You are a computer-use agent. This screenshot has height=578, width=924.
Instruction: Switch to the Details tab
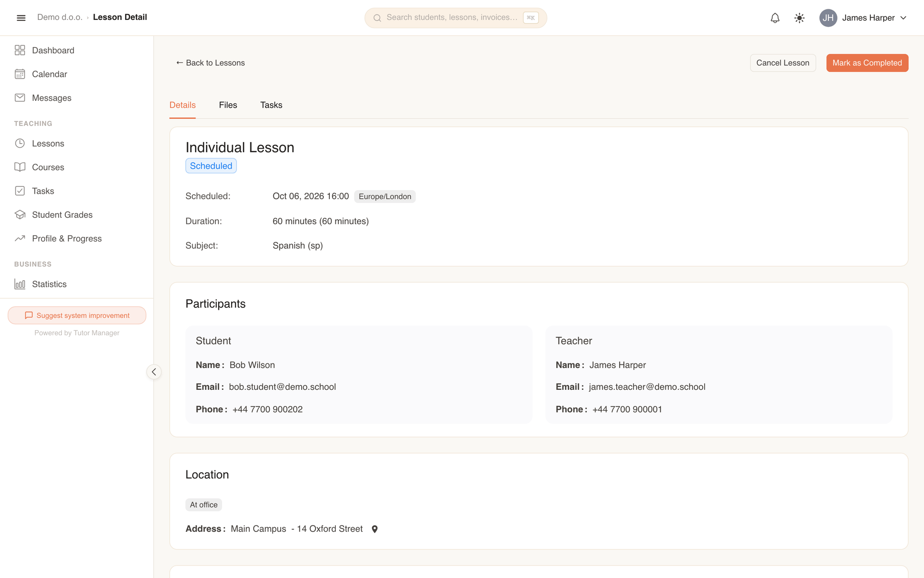pyautogui.click(x=182, y=105)
